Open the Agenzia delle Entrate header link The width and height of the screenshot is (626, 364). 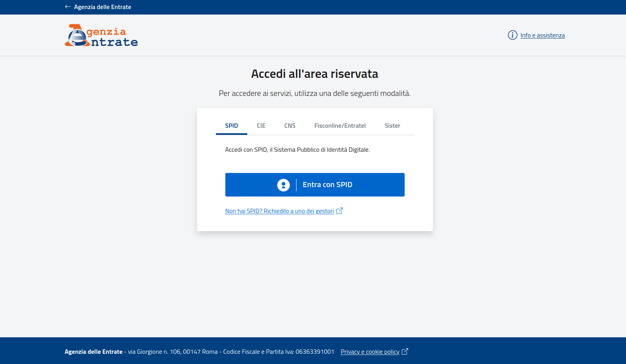103,7
